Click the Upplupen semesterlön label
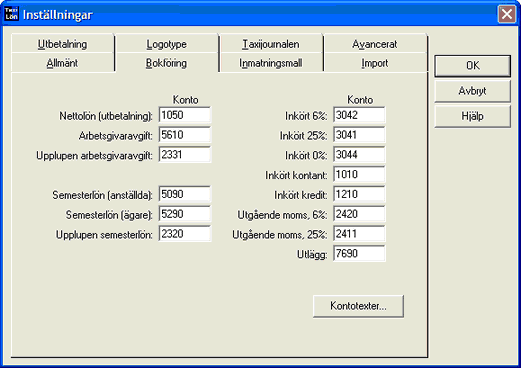This screenshot has height=368, width=521. coord(104,235)
